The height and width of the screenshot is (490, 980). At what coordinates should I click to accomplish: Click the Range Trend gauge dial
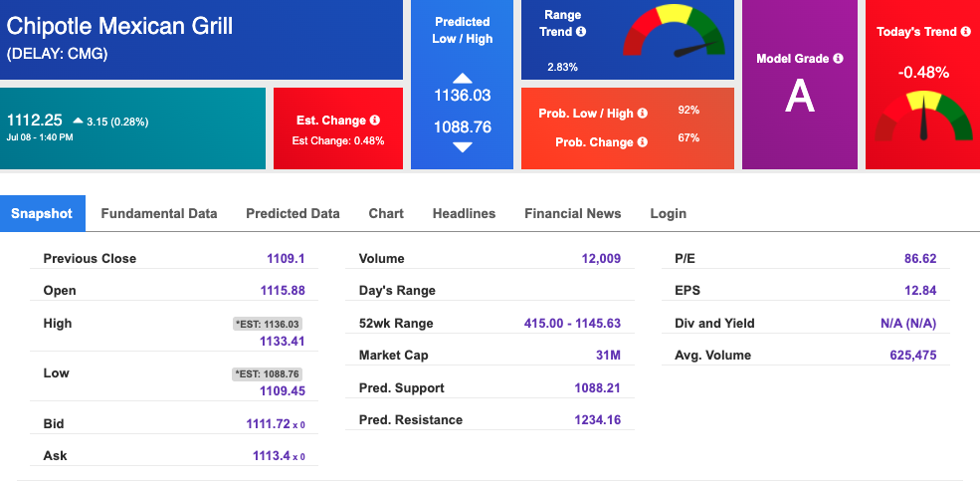pos(674,31)
